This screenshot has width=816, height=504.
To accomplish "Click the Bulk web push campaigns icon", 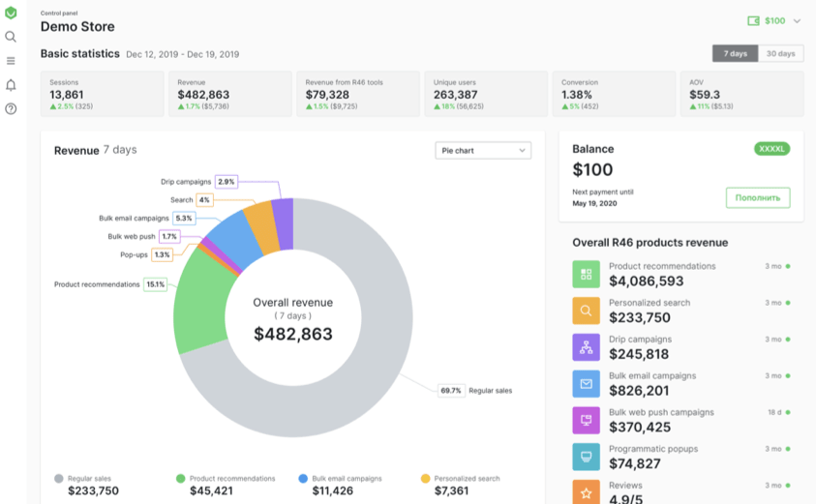I will point(586,420).
